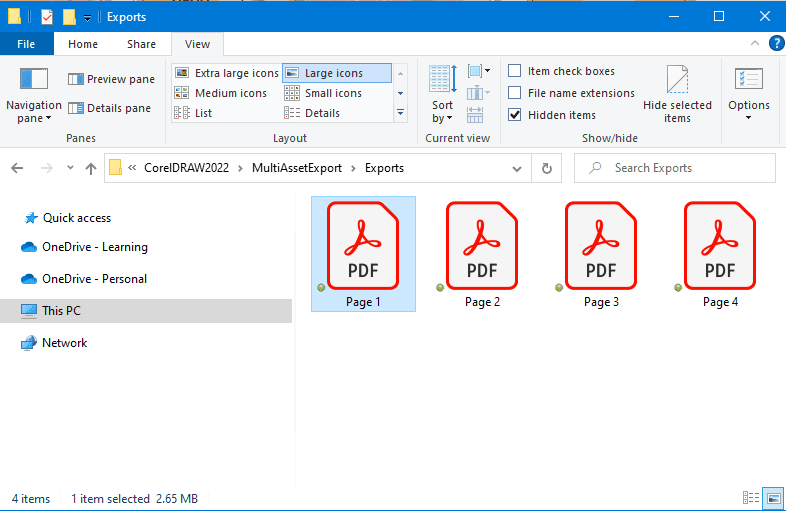786x511 pixels.
Task: Select the Page 3 PDF file
Action: click(601, 255)
